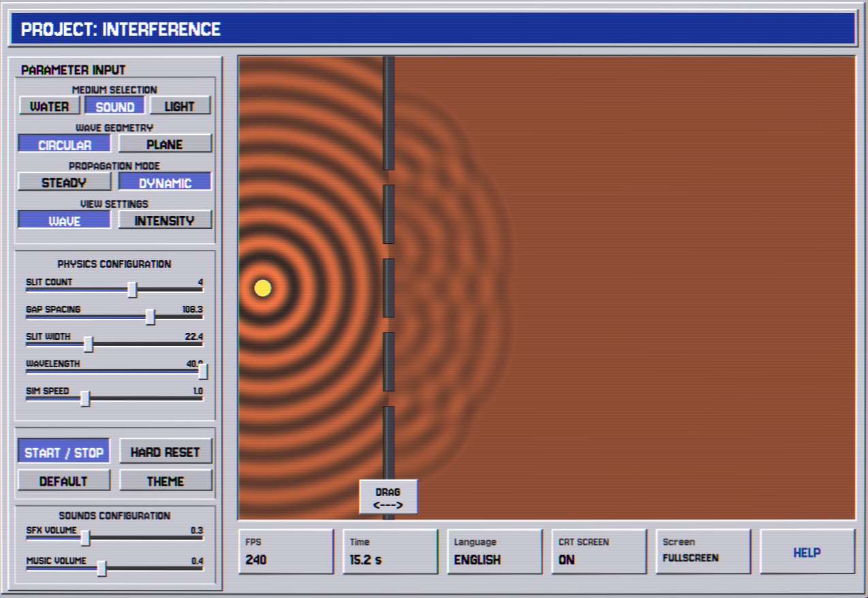Screen dimensions: 868x598
Task: Click the PARAMETER INPUT heading
Action: (x=74, y=70)
